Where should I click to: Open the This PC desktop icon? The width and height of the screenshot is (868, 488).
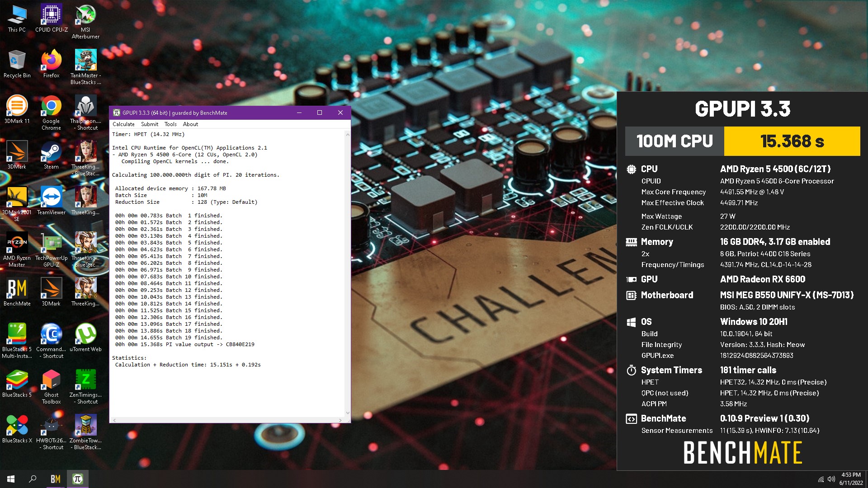tap(17, 18)
